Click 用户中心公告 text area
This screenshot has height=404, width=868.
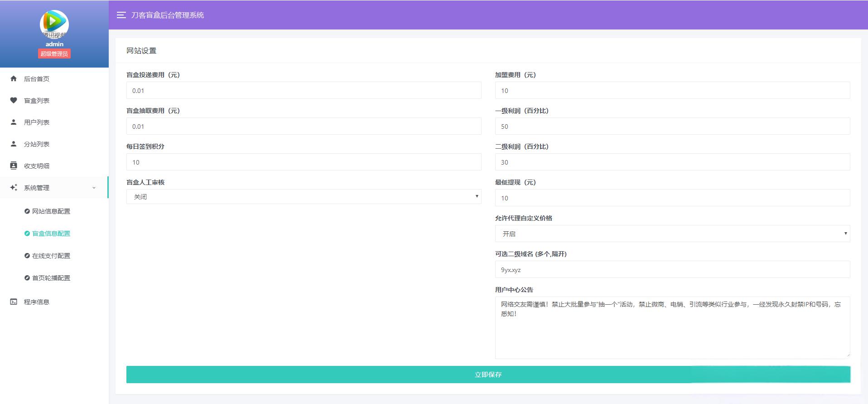(672, 327)
